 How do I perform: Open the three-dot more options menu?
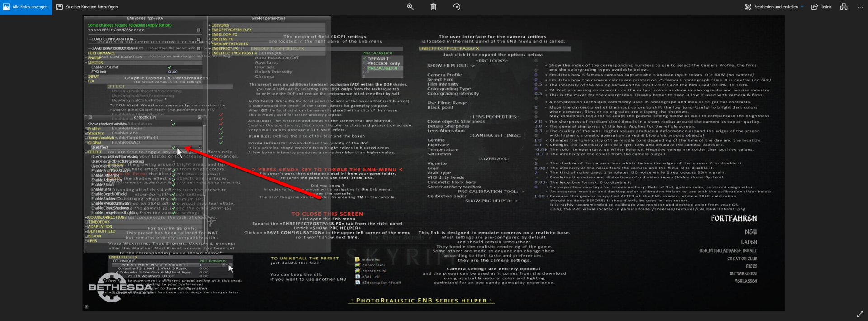pos(860,7)
